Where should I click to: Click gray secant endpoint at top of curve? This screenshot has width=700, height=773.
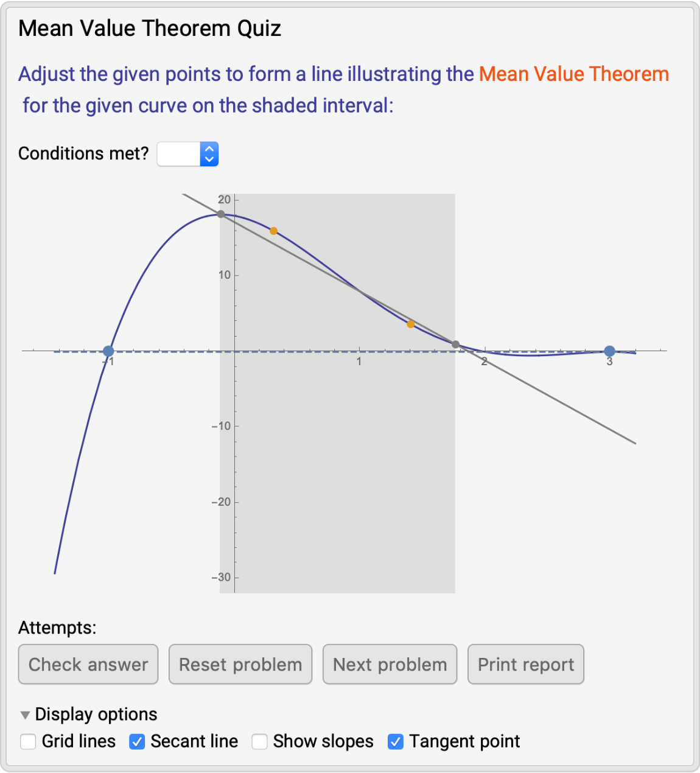(221, 214)
